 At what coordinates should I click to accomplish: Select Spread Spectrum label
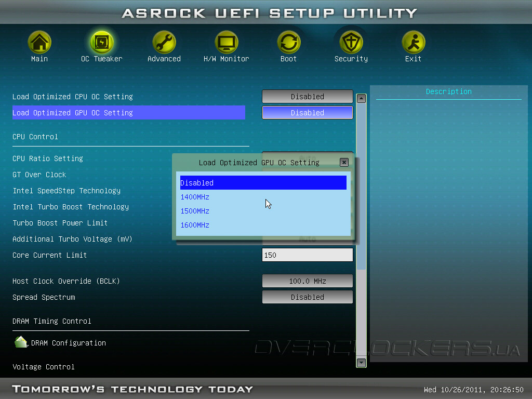pyautogui.click(x=44, y=297)
